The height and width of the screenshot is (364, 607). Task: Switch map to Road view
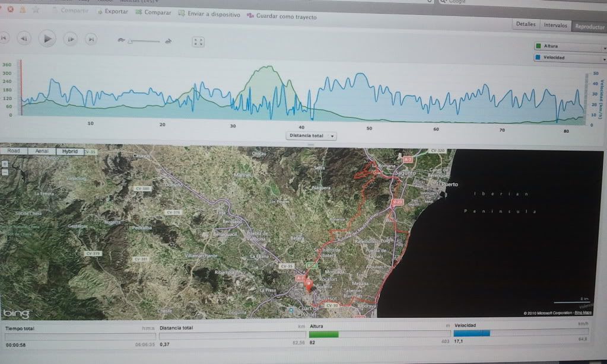click(14, 151)
